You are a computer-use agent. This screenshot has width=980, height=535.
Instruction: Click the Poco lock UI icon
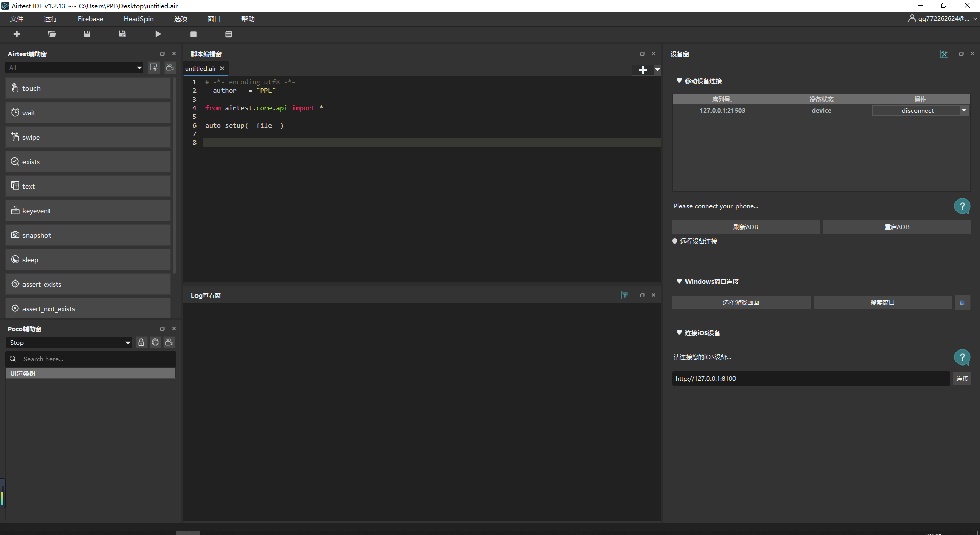click(141, 343)
